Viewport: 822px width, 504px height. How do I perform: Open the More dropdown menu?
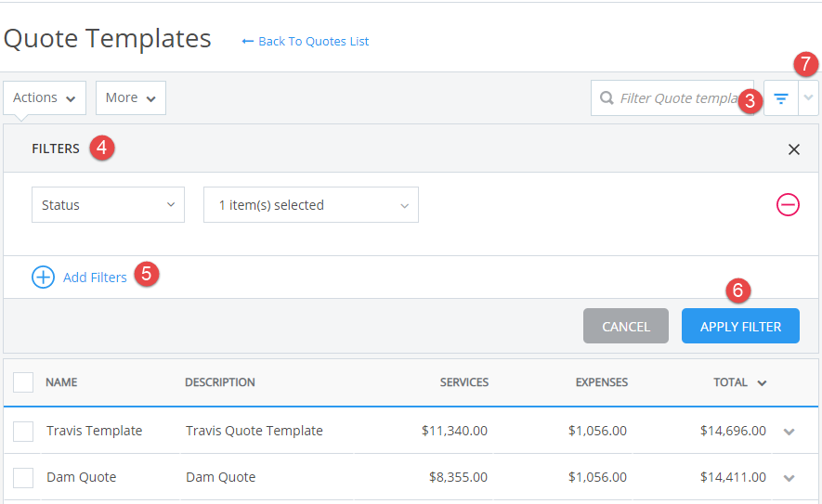click(x=131, y=98)
